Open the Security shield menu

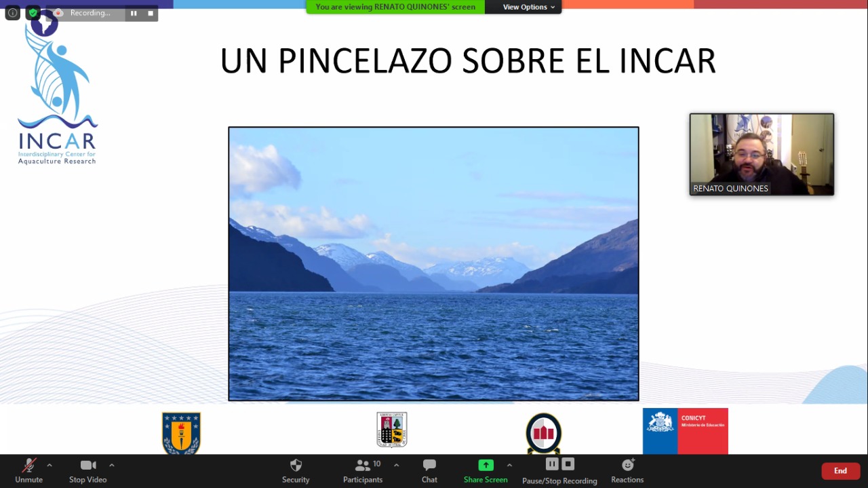pos(296,466)
